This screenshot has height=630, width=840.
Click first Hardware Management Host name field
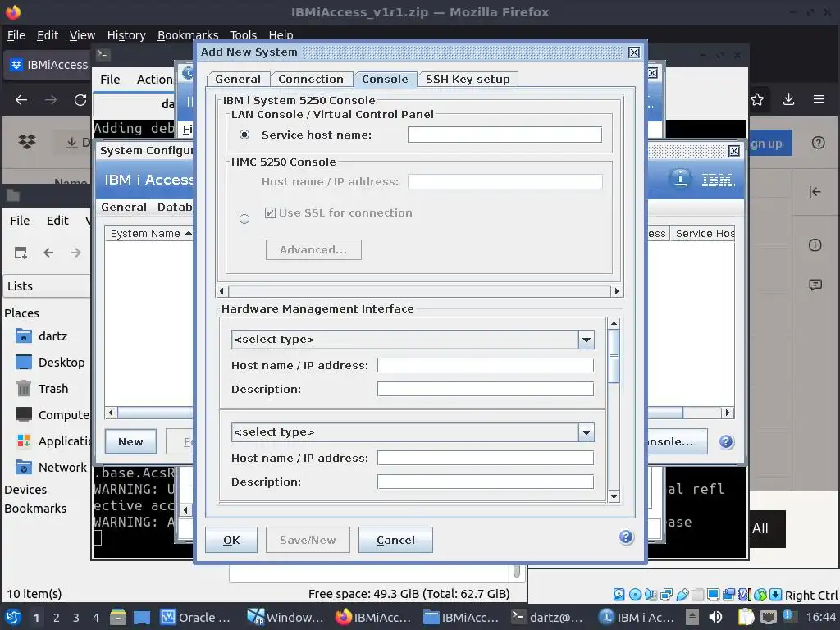486,365
